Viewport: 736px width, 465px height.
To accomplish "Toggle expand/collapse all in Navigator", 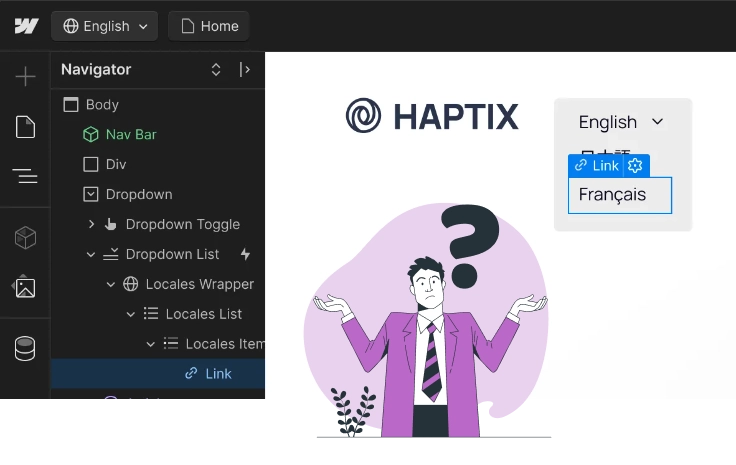I will click(x=216, y=69).
